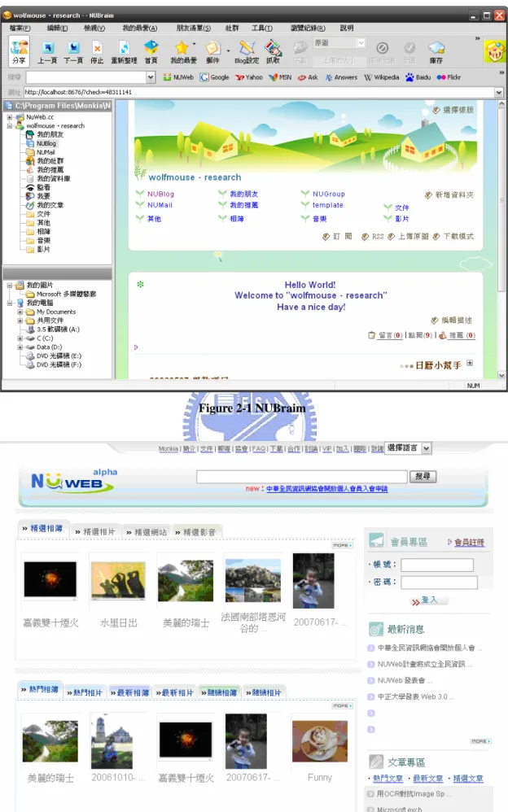Expand the C (C:) drive node

tap(20, 338)
